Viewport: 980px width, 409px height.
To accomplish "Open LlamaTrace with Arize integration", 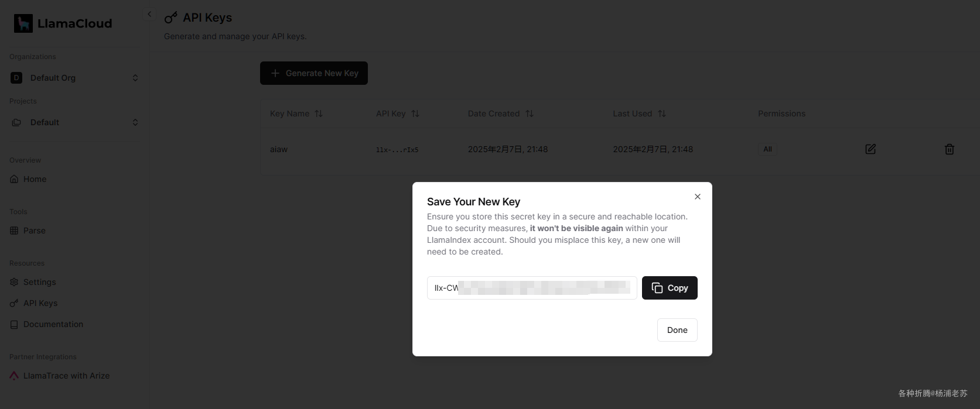I will 66,376.
